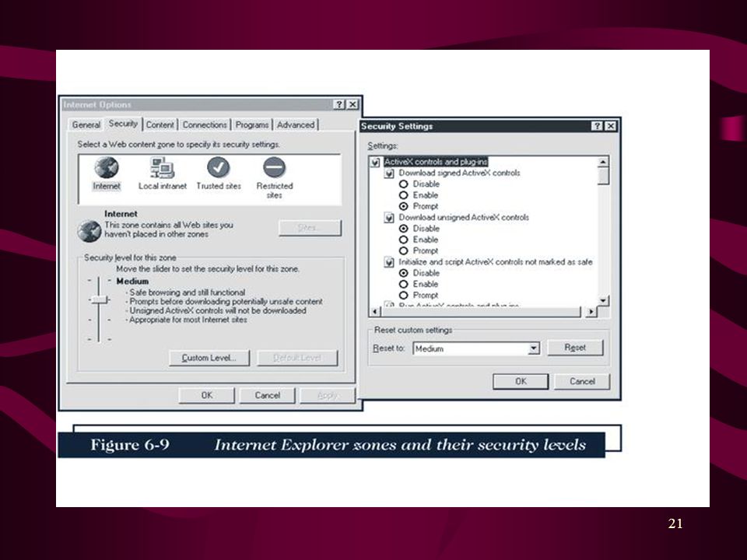The image size is (747, 560).
Task: Click 'Unsigned ActiveX controls will not be downloaded' text
Action: [218, 310]
